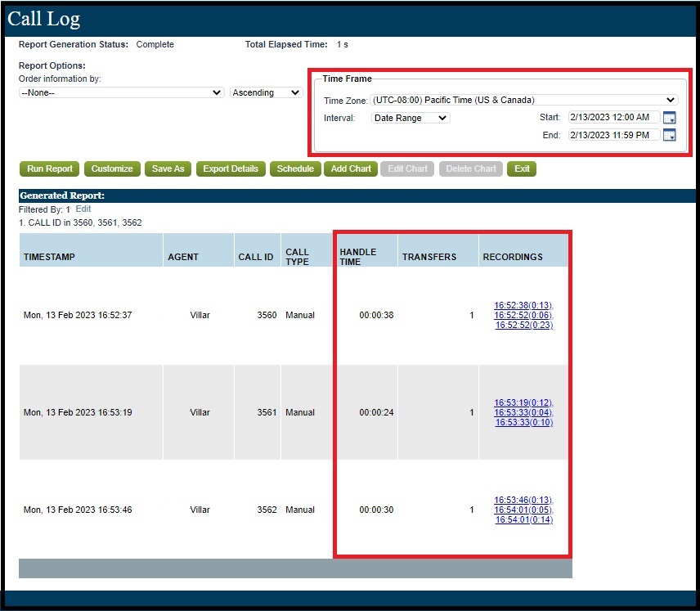Open recording 16:53:19(0:12)
The image size is (700, 611).
[523, 403]
